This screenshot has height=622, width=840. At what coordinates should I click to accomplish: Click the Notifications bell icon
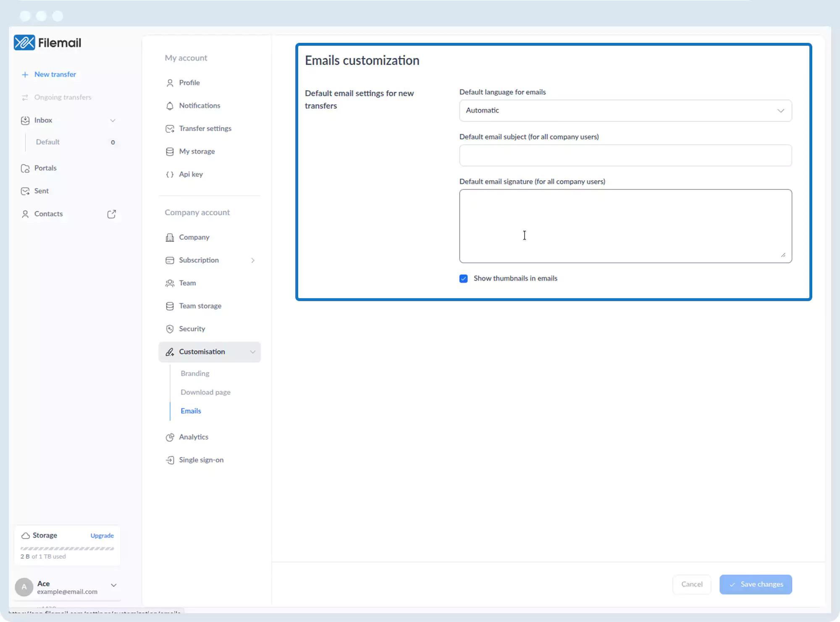click(x=170, y=106)
